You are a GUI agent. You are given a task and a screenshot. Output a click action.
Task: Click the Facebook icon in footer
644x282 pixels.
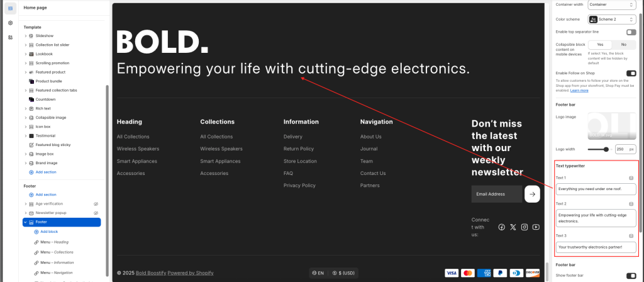(x=501, y=227)
